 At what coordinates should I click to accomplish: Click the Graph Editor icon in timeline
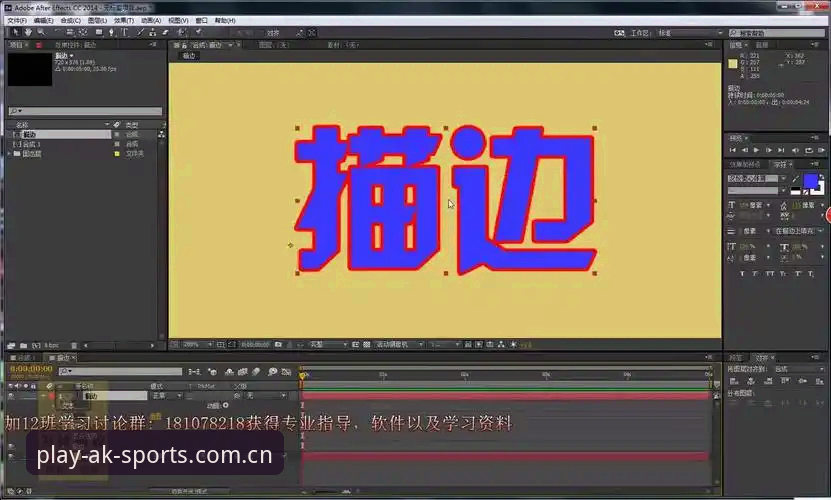click(286, 372)
